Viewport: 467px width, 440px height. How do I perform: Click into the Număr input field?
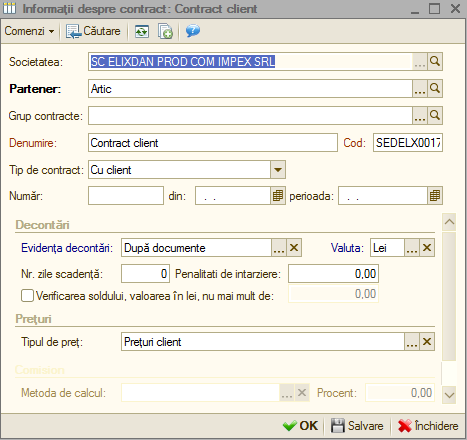click(x=126, y=196)
